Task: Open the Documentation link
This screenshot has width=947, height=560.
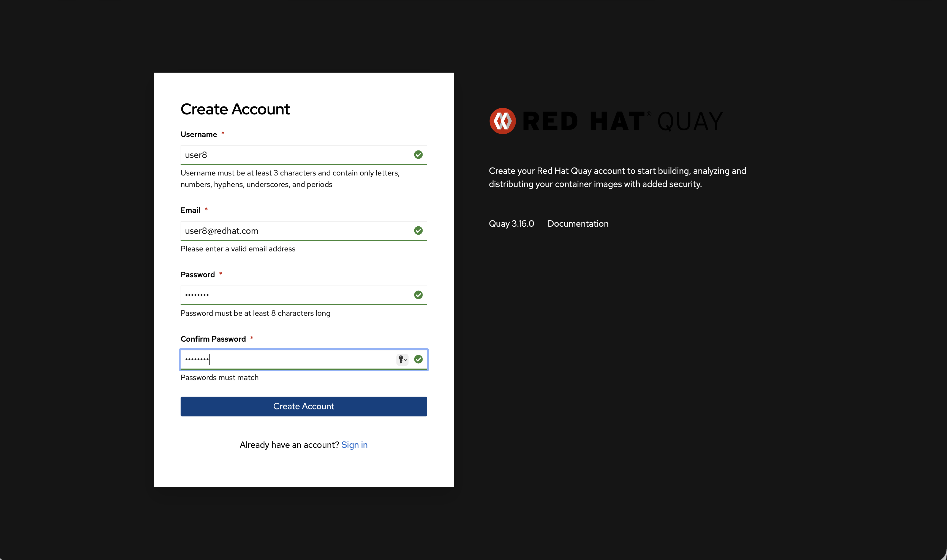Action: click(x=578, y=223)
